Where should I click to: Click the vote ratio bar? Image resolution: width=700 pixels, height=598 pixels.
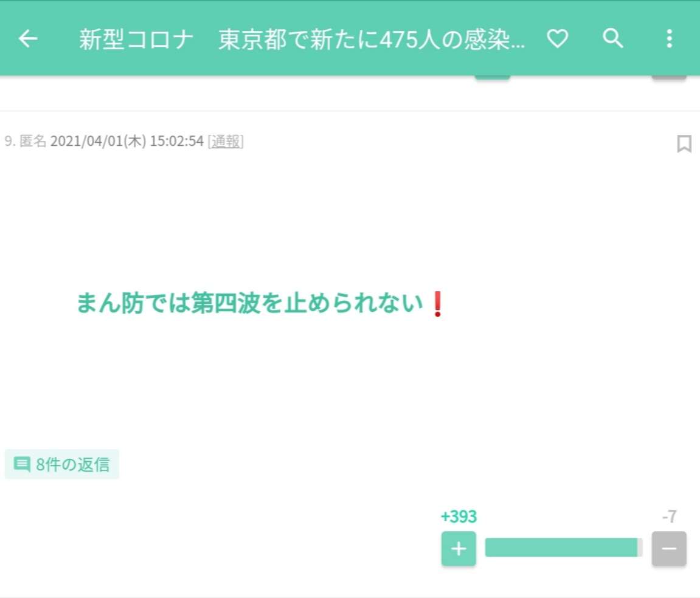coord(564,548)
